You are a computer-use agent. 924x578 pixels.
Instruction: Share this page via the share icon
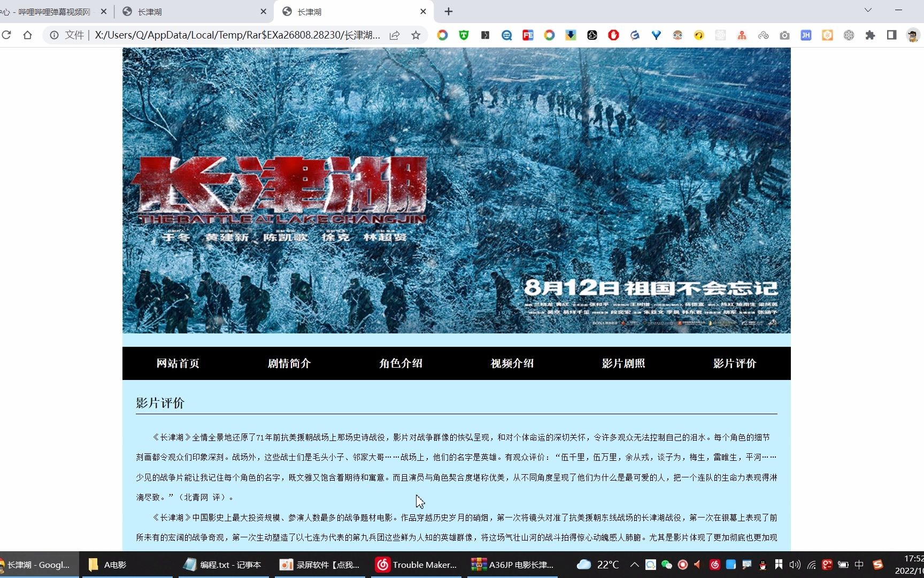pos(395,35)
